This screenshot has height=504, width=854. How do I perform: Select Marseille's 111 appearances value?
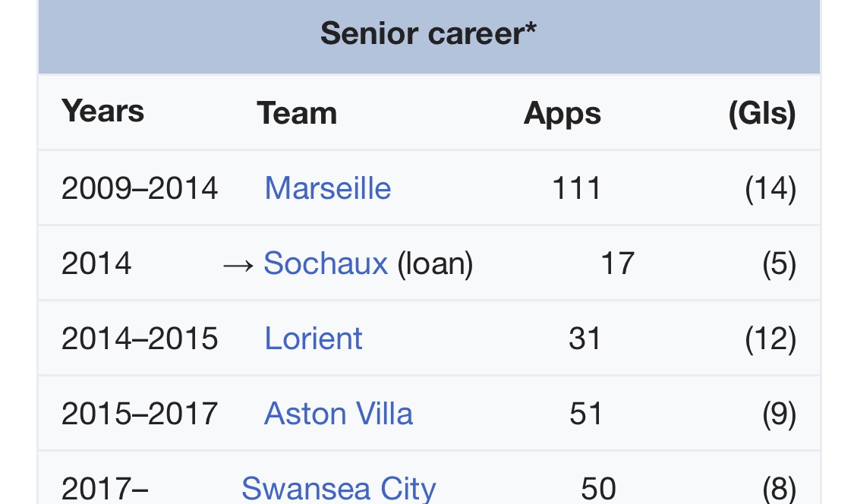[576, 188]
